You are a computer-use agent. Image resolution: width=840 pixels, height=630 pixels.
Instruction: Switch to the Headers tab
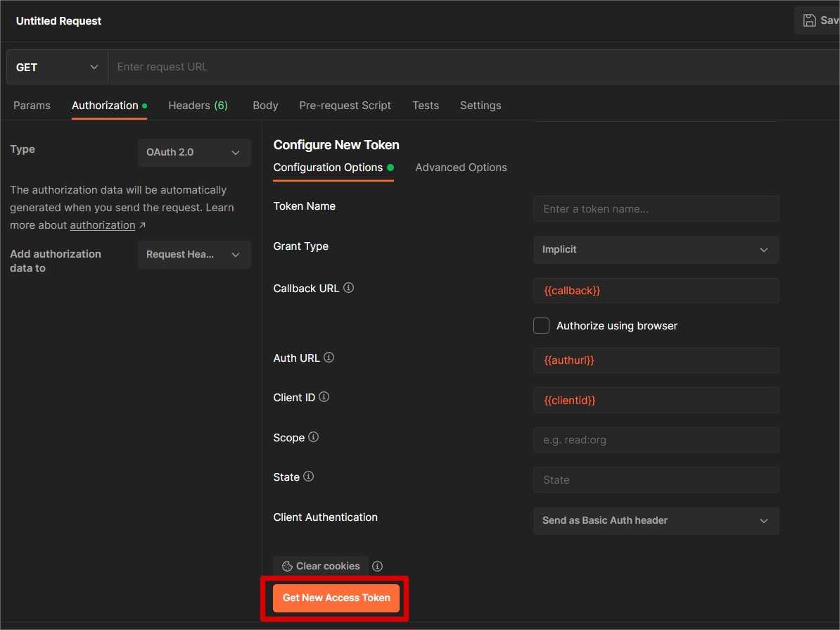[x=198, y=106]
